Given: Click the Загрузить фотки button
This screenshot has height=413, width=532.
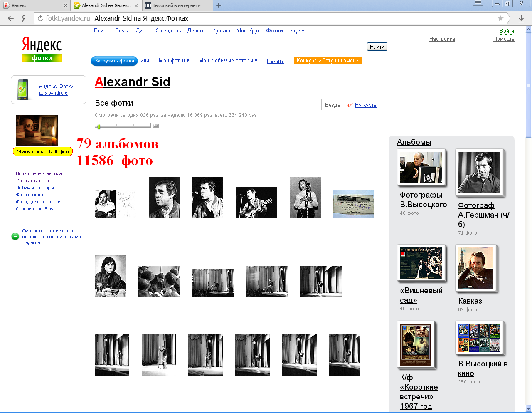Looking at the screenshot, I should pos(114,61).
